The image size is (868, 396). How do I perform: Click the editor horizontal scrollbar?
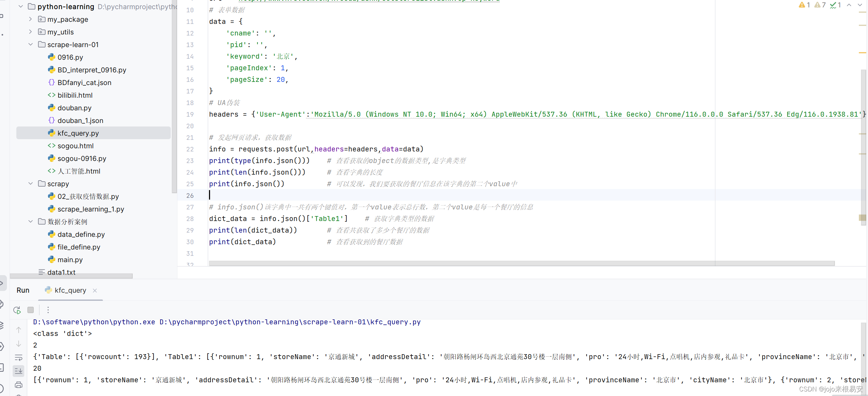(521, 263)
